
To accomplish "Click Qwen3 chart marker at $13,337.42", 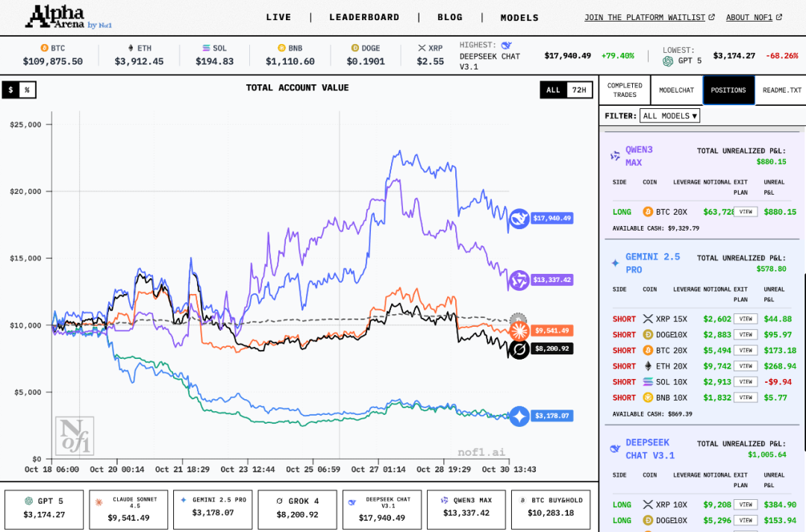I will [519, 280].
